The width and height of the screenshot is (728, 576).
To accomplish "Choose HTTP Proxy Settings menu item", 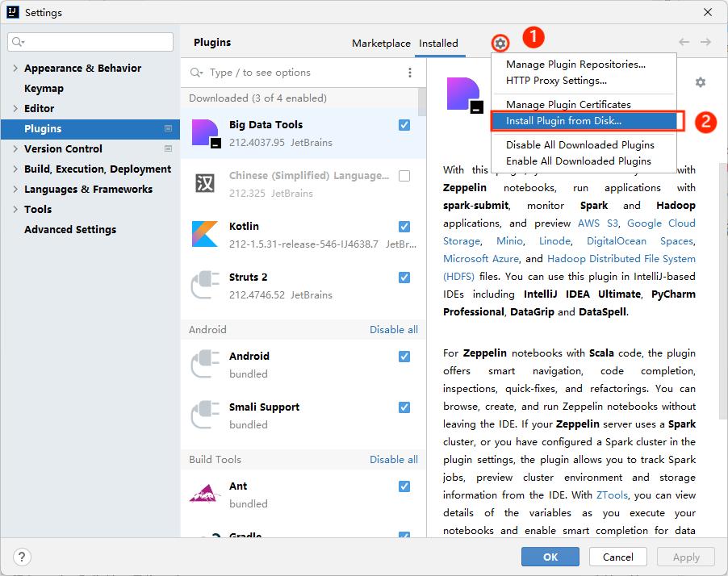I will 584,81.
